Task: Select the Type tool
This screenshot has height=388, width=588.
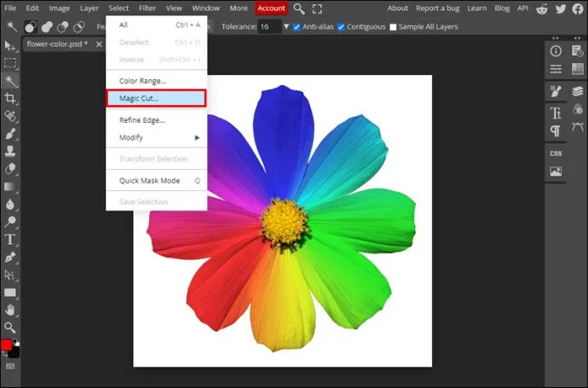Action: click(x=10, y=240)
